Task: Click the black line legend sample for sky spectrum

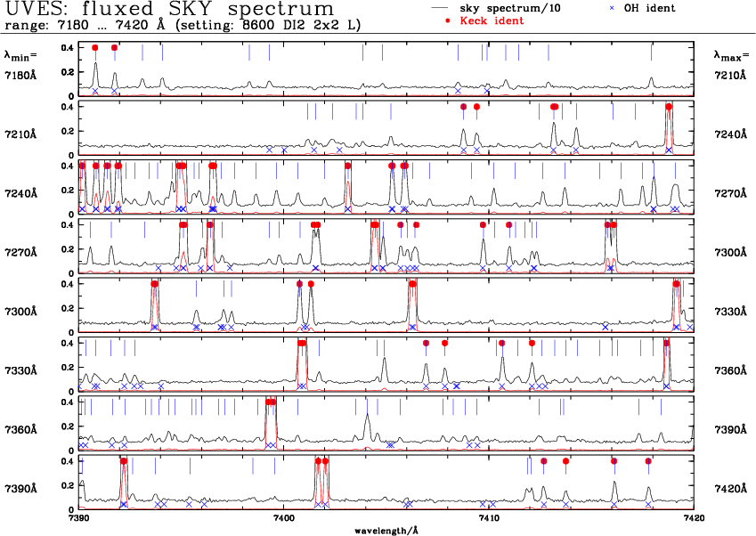Action: [x=441, y=8]
